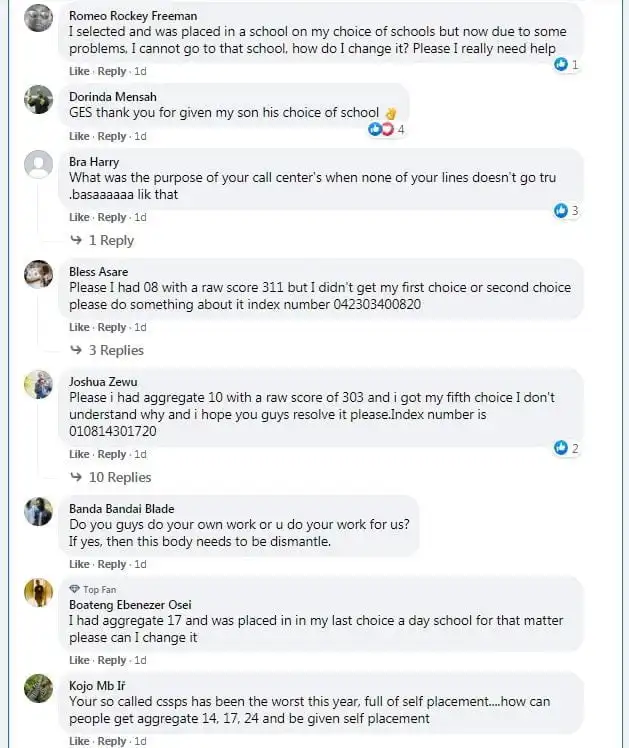Like Banda Bandai Blade's comment
This screenshot has width=629, height=748.
(x=79, y=564)
